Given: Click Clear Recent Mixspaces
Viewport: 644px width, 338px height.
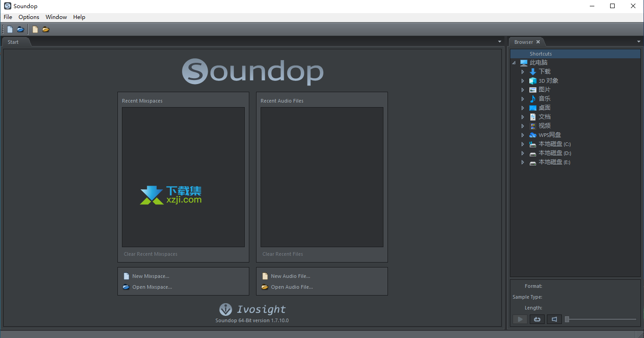Looking at the screenshot, I should pos(150,254).
